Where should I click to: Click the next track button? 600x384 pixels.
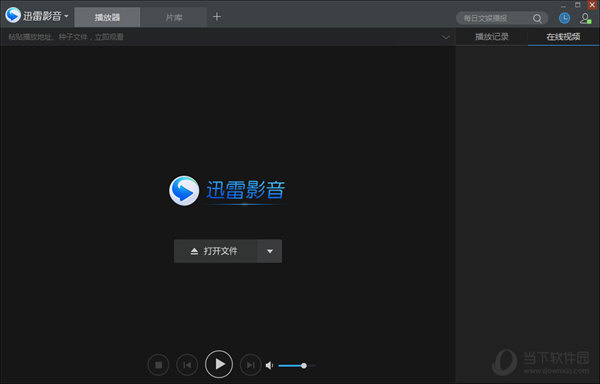[251, 365]
